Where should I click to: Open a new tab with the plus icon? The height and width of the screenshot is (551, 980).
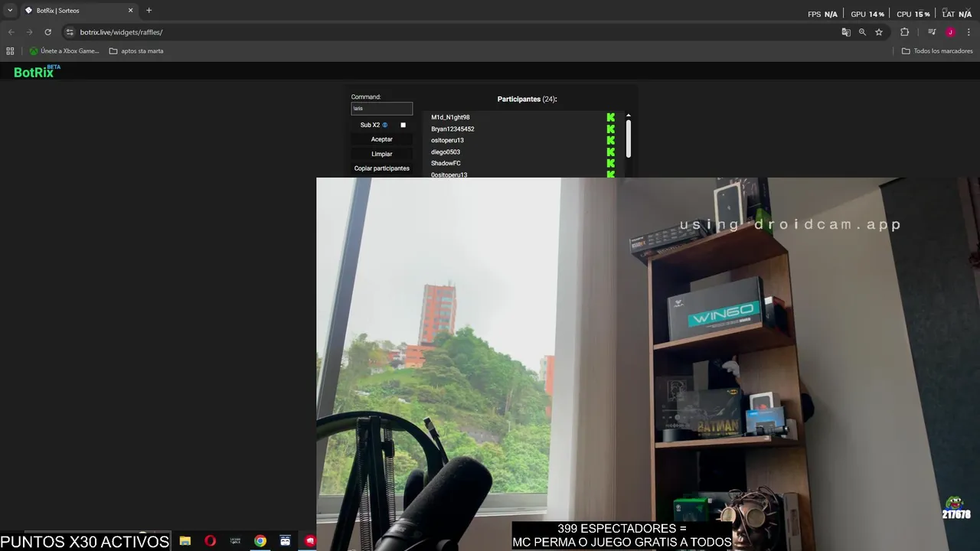(149, 11)
